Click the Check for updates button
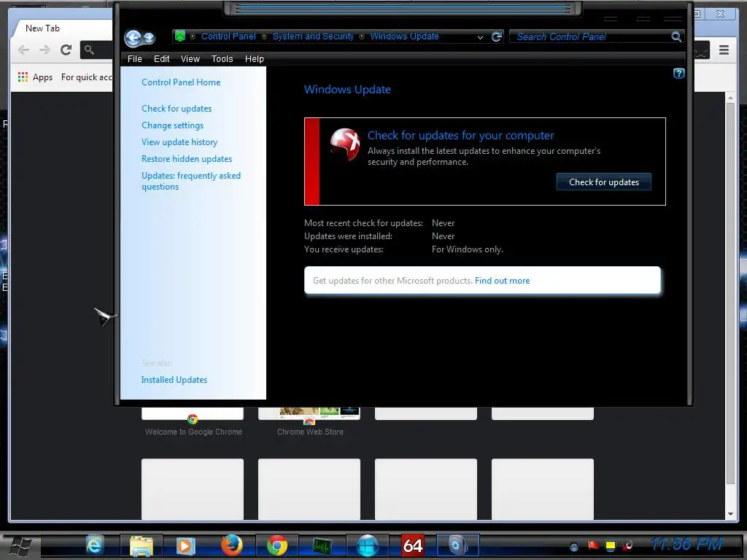The image size is (747, 560). [x=603, y=182]
